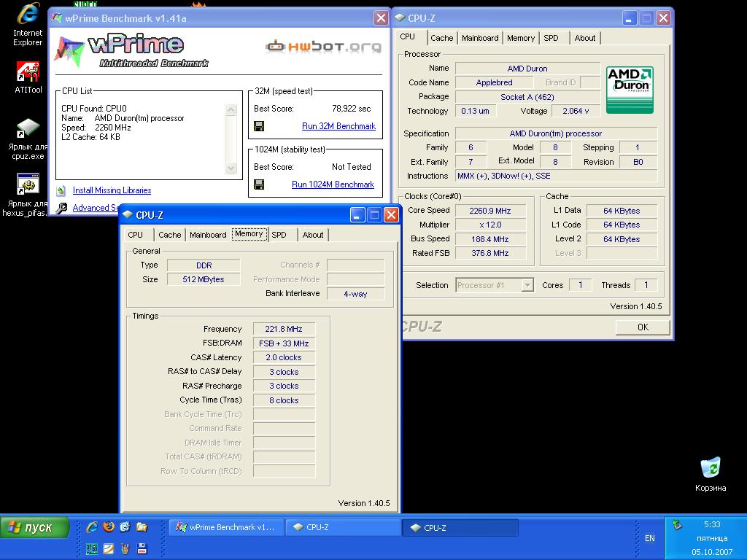Click the EN language indicator

pyautogui.click(x=649, y=538)
